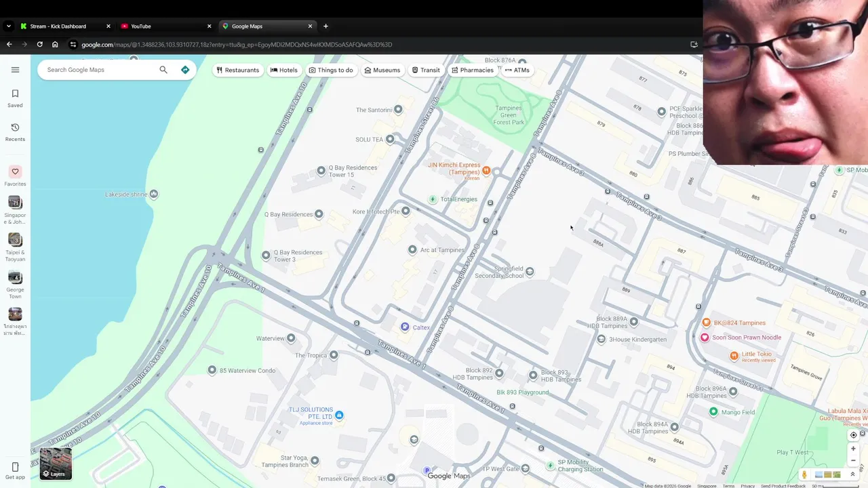This screenshot has width=868, height=488.
Task: Open George Town saved list thumbnail
Action: tap(15, 277)
